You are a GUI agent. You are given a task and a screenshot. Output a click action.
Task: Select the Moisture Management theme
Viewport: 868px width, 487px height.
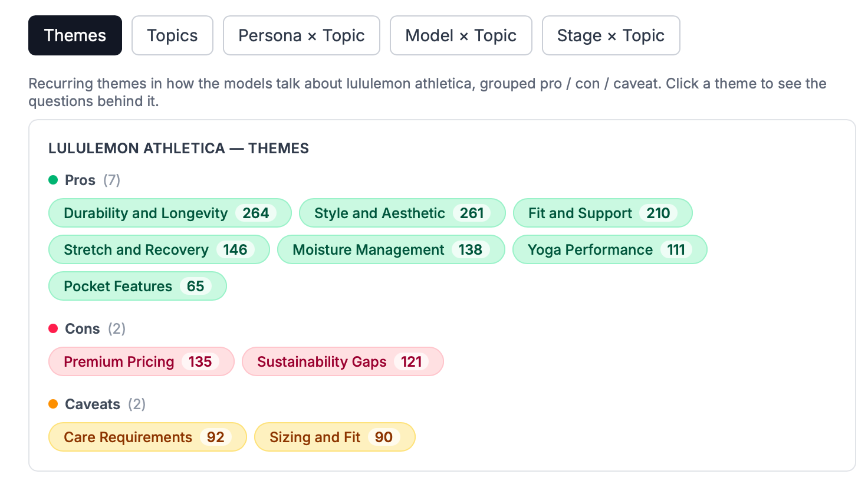click(x=391, y=249)
